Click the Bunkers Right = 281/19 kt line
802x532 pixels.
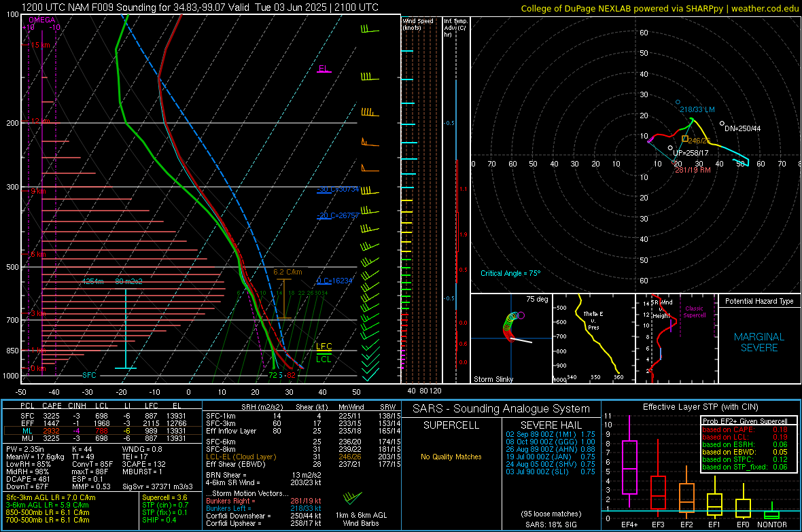point(264,501)
